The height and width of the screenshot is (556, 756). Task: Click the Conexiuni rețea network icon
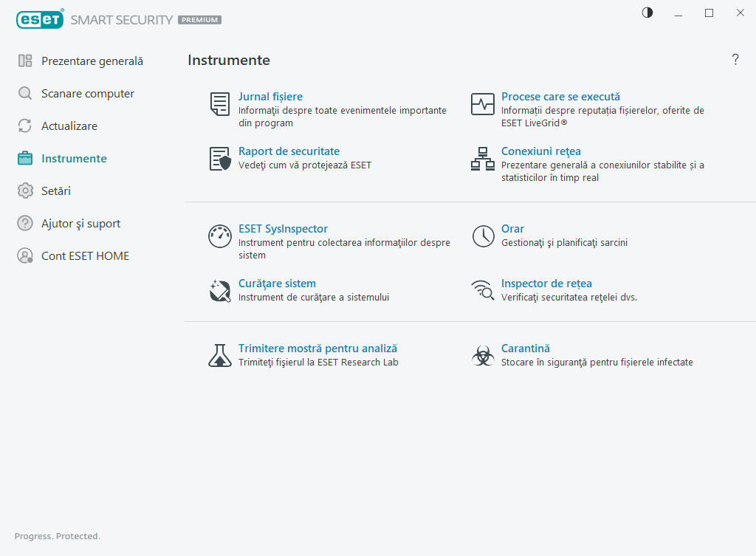483,159
